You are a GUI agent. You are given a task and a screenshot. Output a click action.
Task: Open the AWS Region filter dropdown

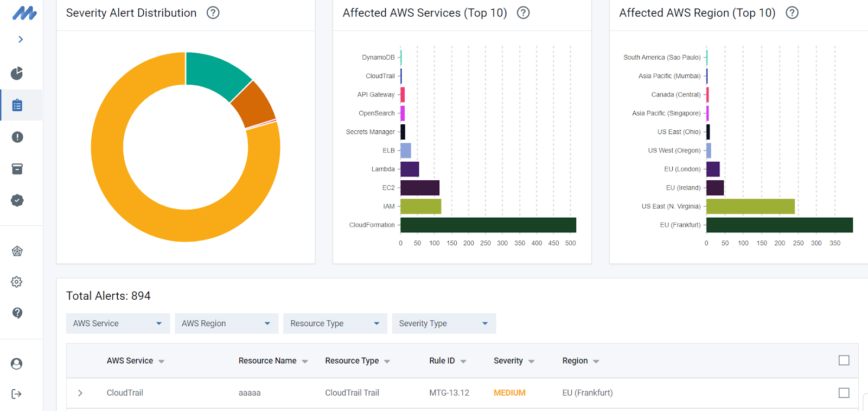pyautogui.click(x=226, y=324)
